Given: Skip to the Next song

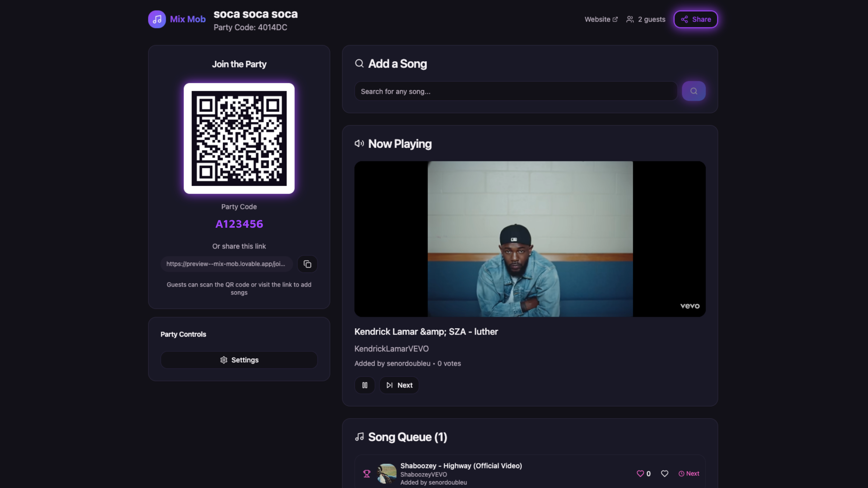Looking at the screenshot, I should [x=399, y=385].
